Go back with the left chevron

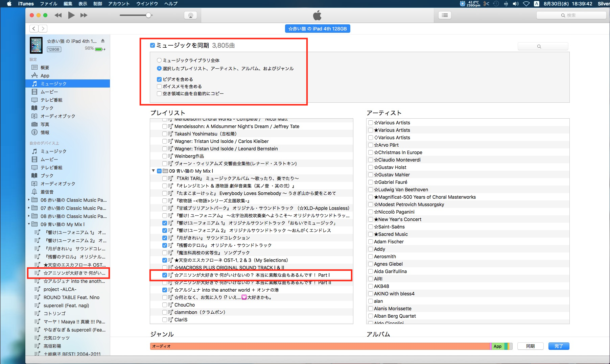[x=34, y=29]
